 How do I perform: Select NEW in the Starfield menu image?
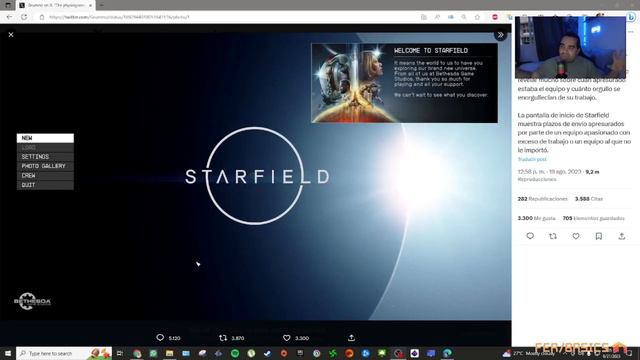point(45,138)
